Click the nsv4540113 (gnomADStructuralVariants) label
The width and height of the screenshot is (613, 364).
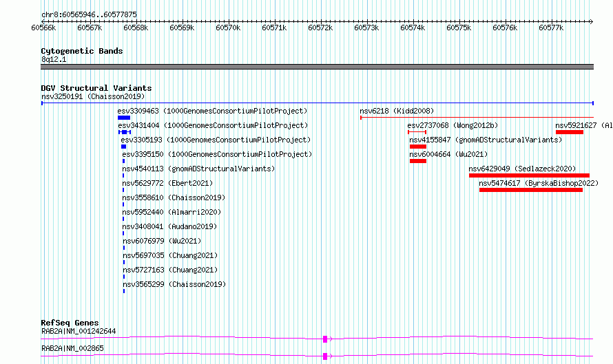click(198, 169)
